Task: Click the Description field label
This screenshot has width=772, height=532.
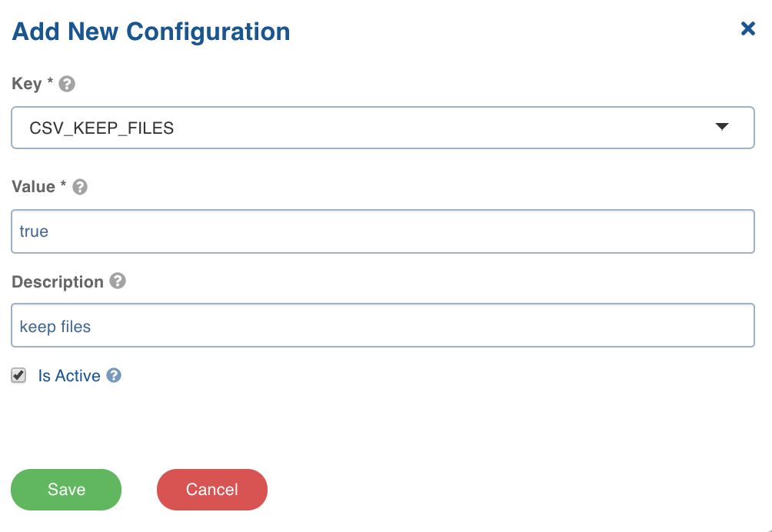Action: click(x=58, y=282)
